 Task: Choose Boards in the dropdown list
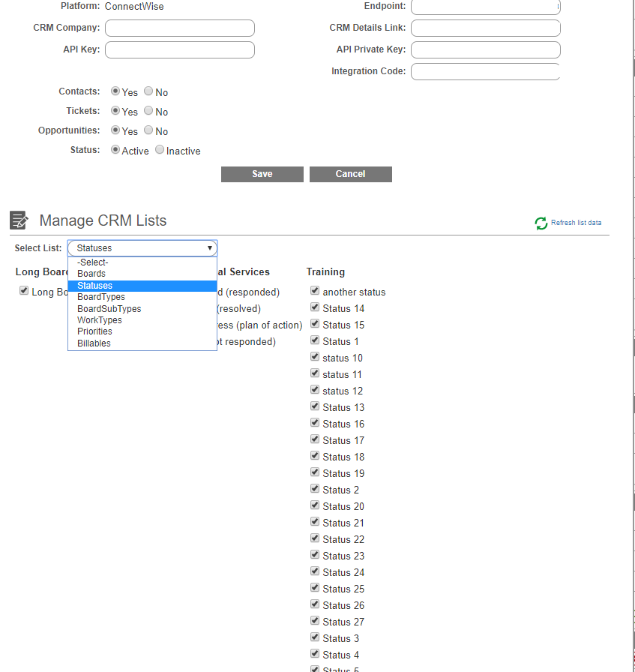click(142, 274)
